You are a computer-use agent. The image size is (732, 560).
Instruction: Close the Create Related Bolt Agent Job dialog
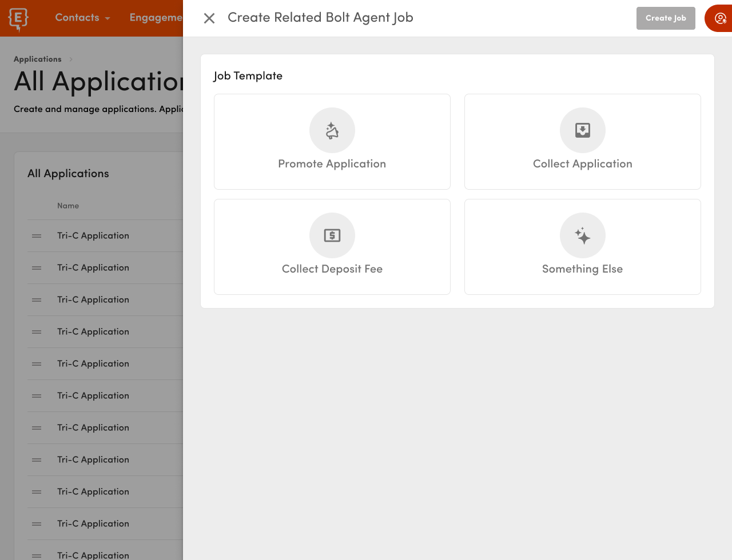209,18
